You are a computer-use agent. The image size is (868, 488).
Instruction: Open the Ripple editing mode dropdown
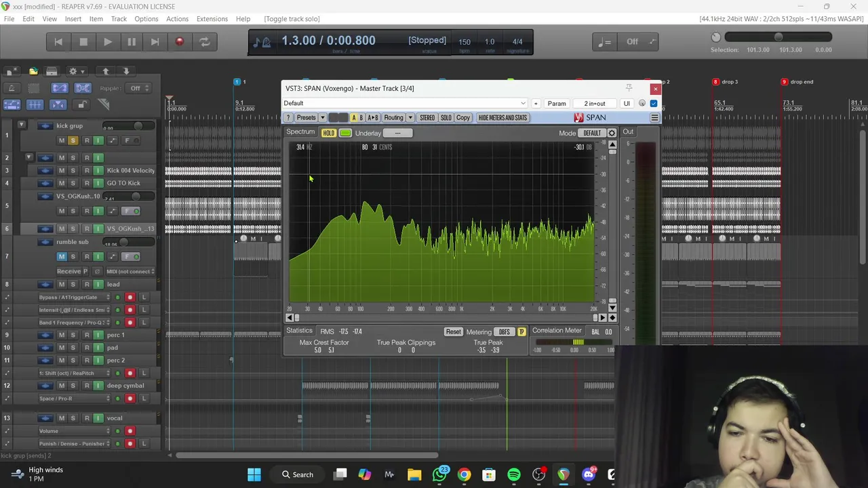click(139, 88)
